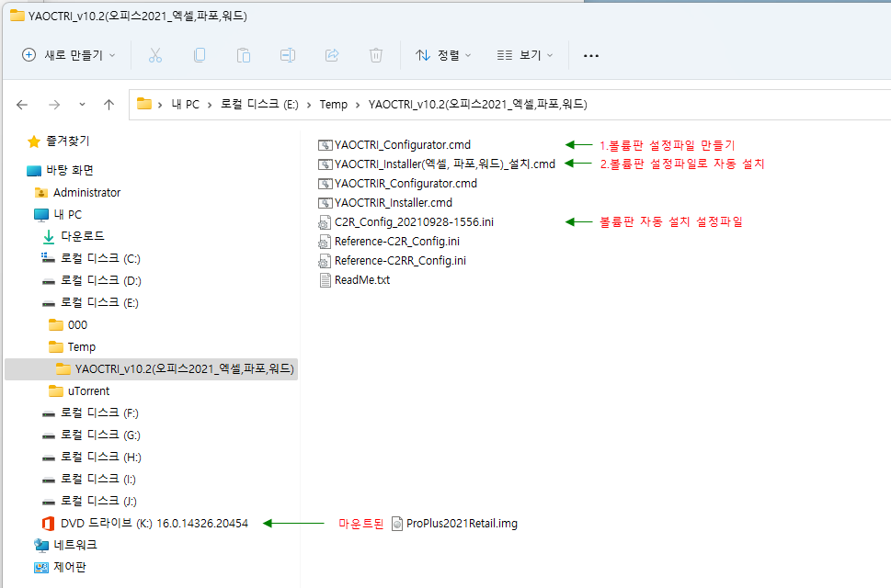Open the 정렬 sort dropdown

[443, 55]
